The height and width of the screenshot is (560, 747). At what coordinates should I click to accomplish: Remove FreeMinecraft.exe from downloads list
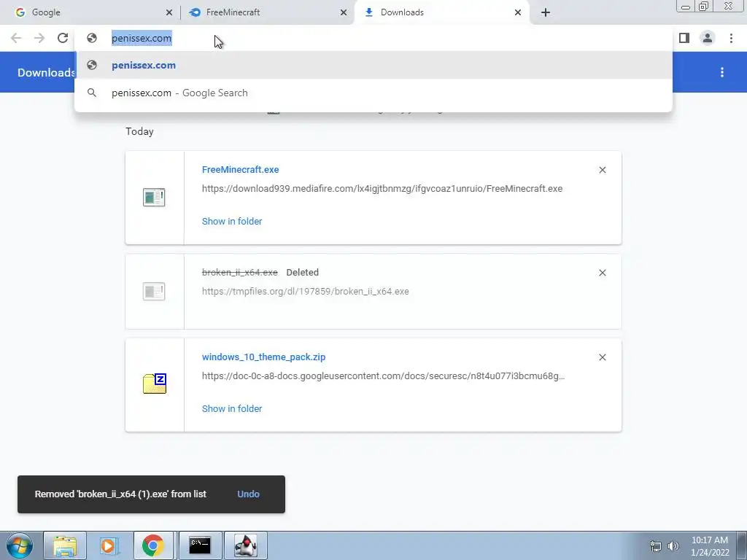tap(603, 170)
